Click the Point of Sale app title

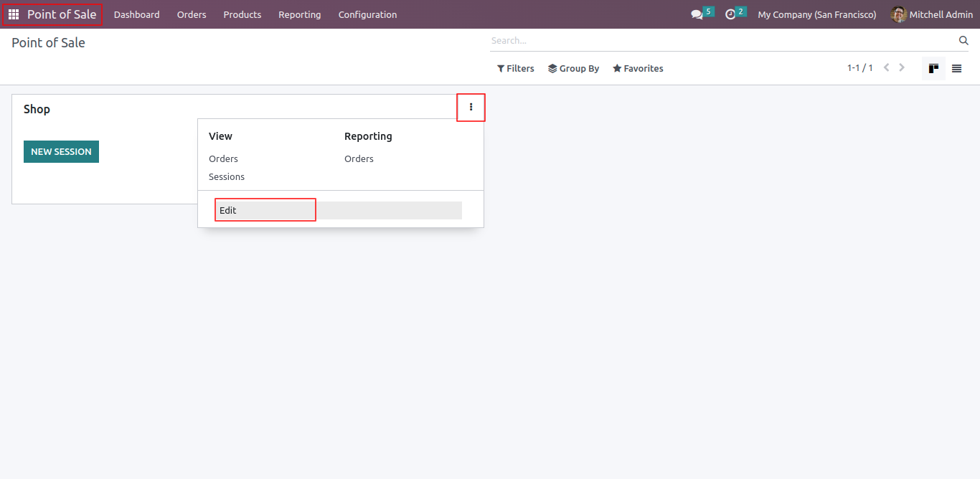pos(62,14)
